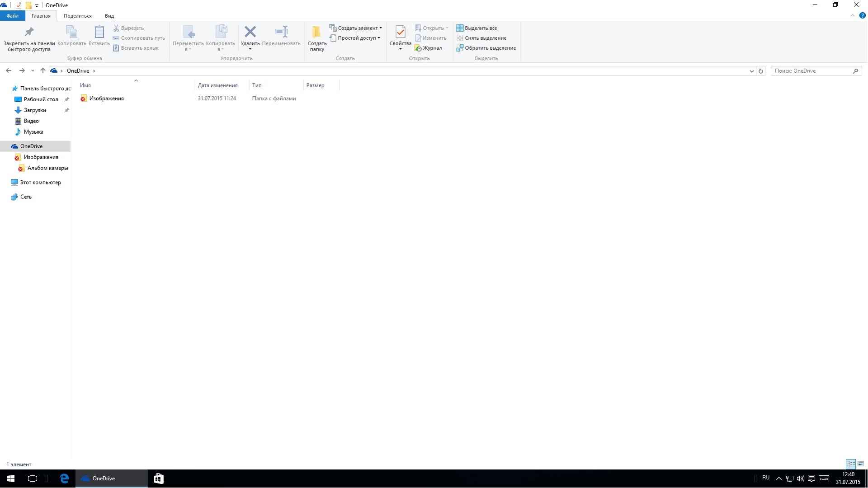Switch to the Поделиться tab
Screen dimensions: 868x488
pos(77,16)
